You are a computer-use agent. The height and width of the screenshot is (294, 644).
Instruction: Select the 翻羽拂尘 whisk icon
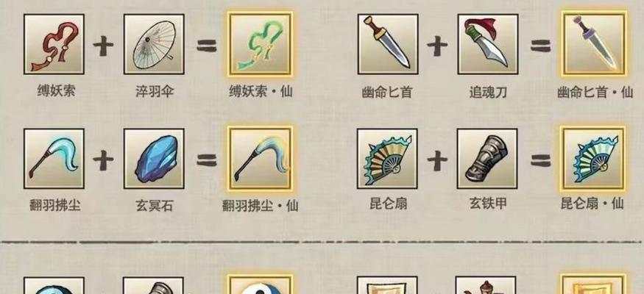[x=54, y=159]
